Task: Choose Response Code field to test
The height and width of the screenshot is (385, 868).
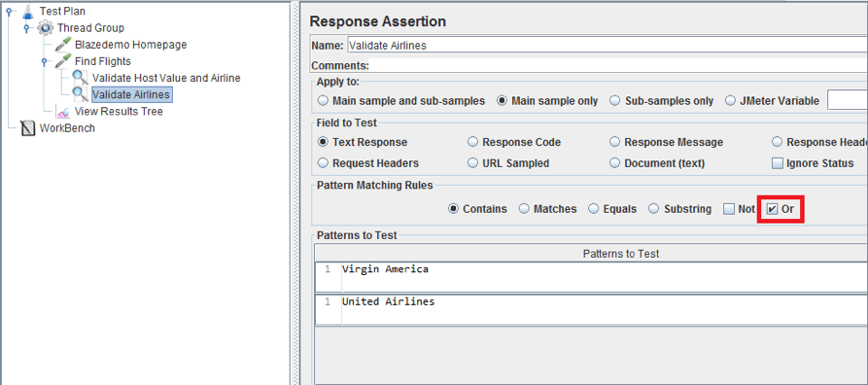Action: (x=472, y=142)
